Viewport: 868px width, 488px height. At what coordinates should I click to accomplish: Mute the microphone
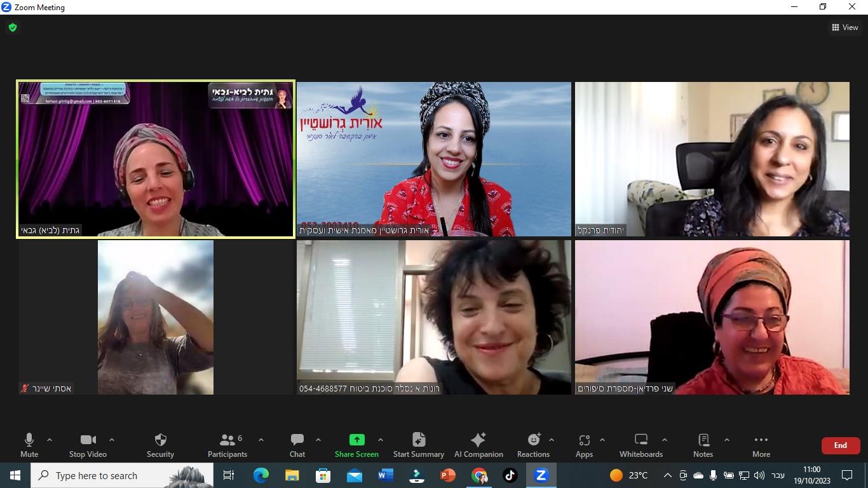point(29,445)
